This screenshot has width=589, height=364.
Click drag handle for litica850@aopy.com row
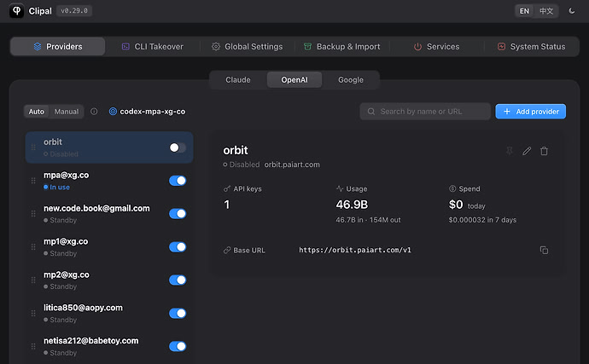(33, 313)
